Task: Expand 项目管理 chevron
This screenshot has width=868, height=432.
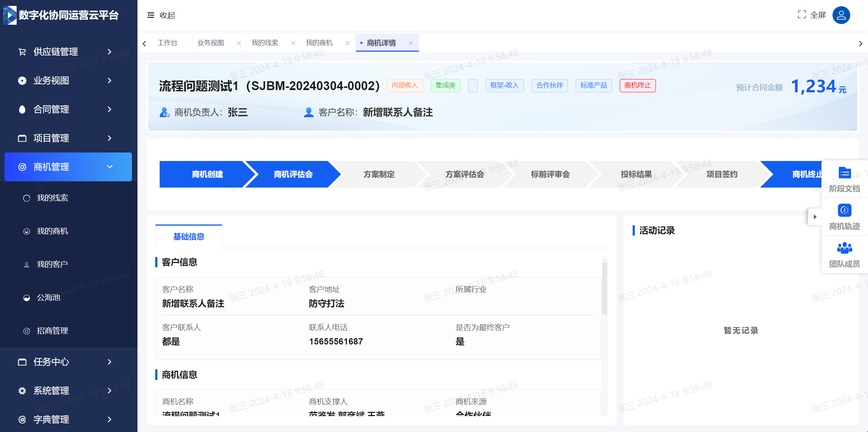Action: point(109,138)
